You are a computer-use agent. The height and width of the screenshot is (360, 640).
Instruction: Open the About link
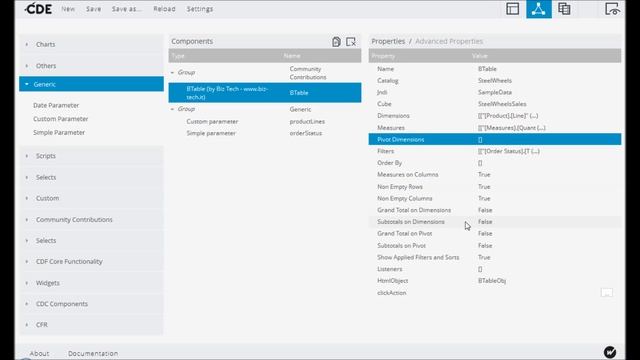point(39,353)
